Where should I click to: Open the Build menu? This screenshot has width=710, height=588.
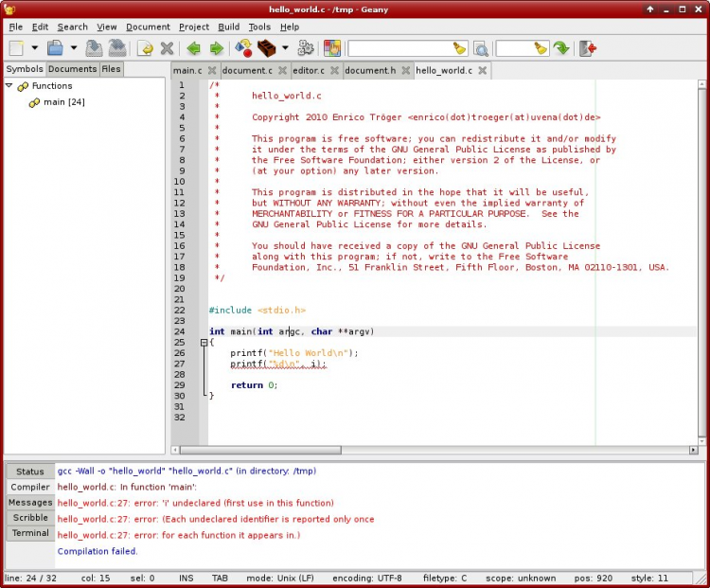tap(228, 27)
